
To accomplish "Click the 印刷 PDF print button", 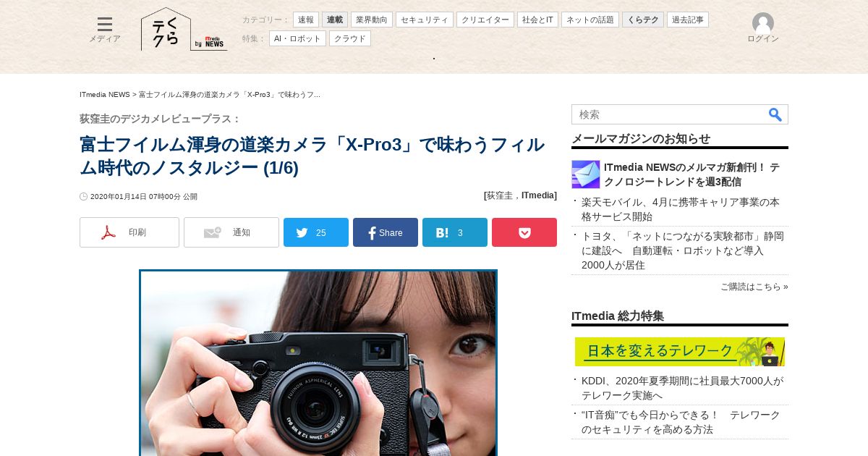I will click(x=129, y=232).
